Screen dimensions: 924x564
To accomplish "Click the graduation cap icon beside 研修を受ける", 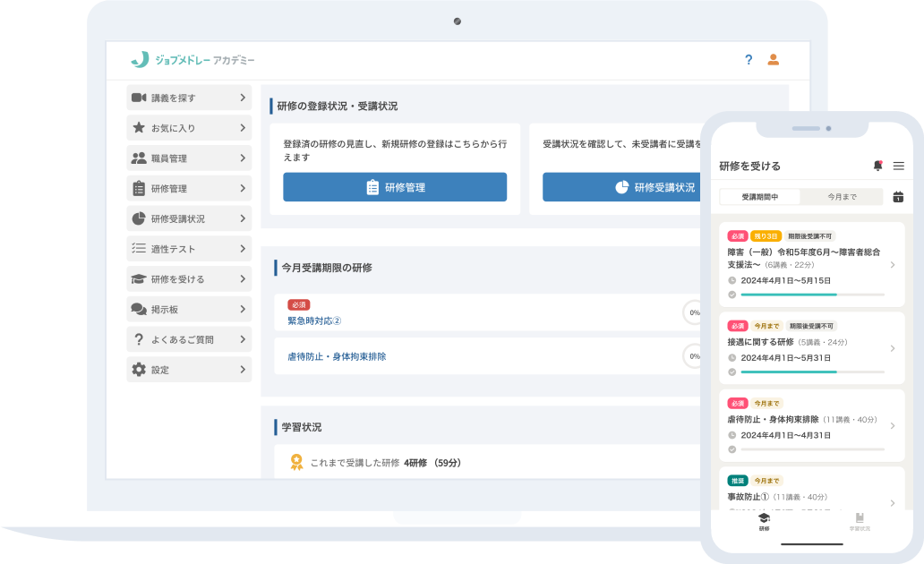I will pos(139,279).
